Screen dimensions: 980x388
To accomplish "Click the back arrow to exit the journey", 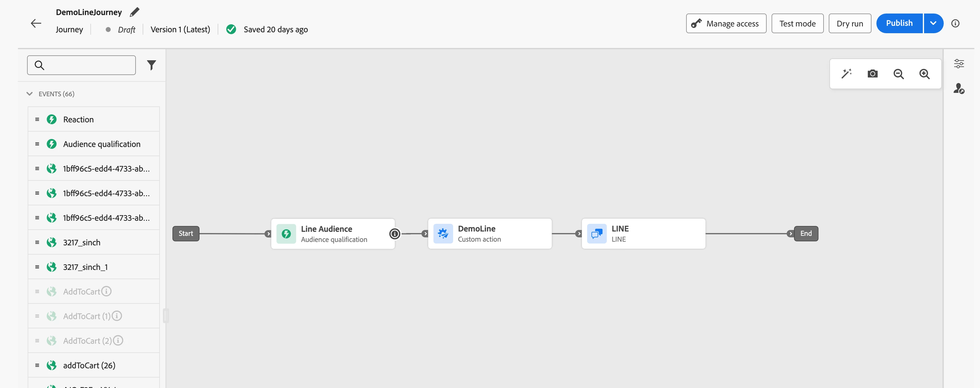I will (36, 24).
